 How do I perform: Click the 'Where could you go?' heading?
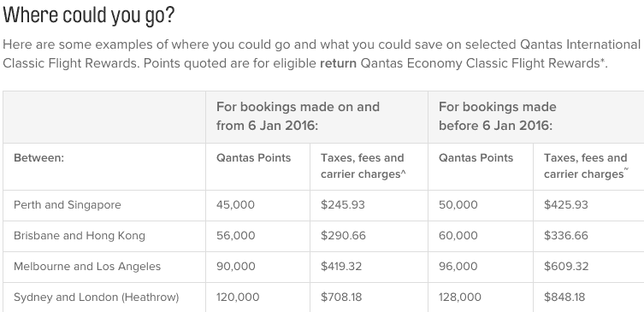88,15
